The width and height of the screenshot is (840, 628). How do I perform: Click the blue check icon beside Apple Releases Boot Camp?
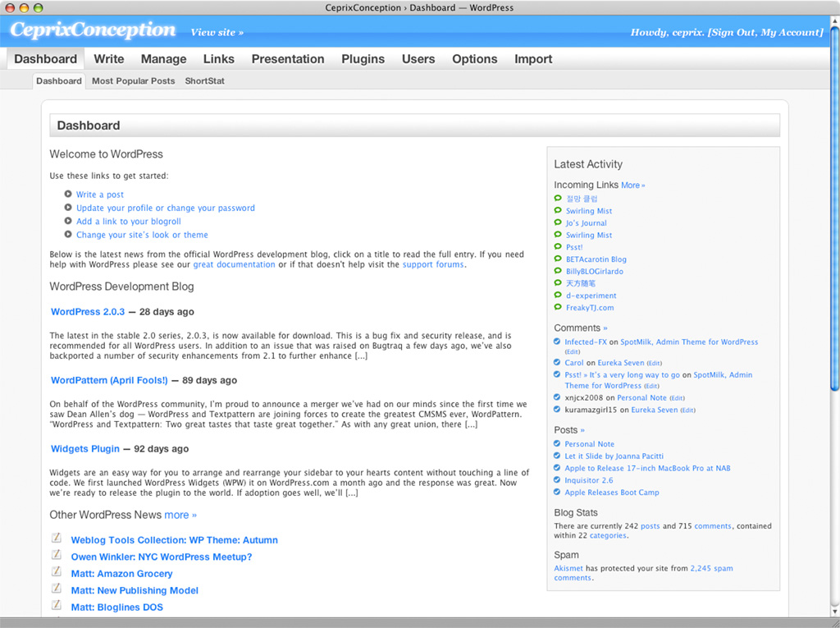tap(557, 492)
